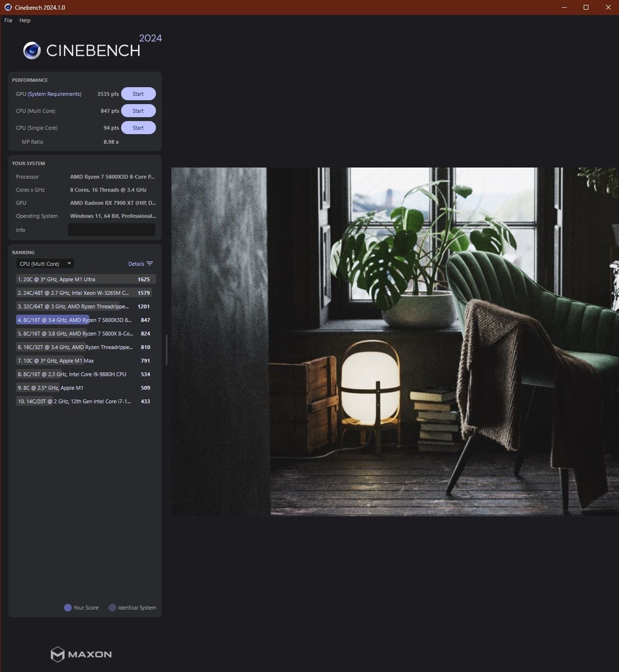Select ranking row 3 Ryzen Threadripper 32C/64T
Screen dimensions: 619x672
86,306
